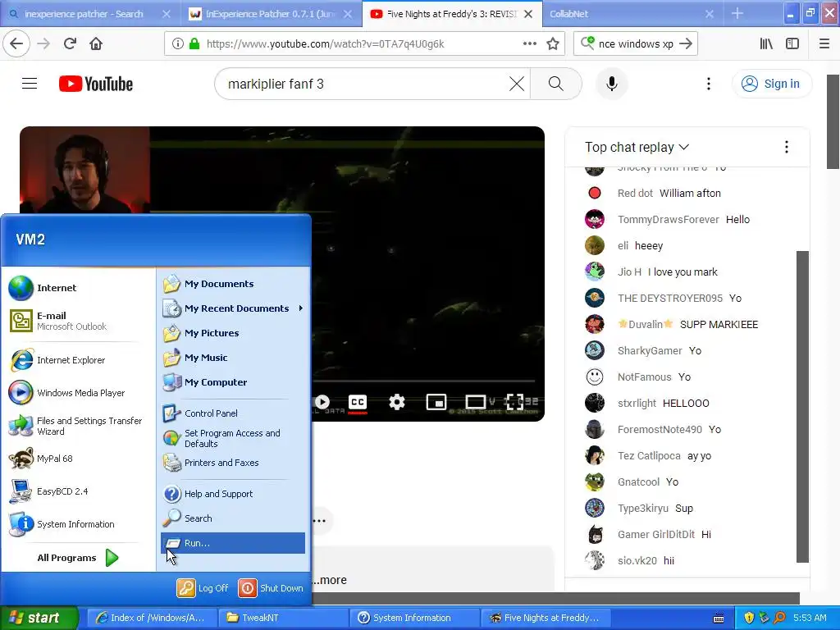Toggle the browser sidebar
Image resolution: width=840 pixels, height=630 pixels.
tap(792, 43)
